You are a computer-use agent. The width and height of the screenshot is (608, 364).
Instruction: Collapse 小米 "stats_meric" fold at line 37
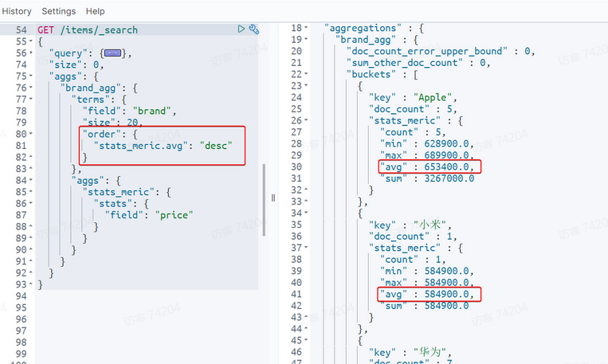click(x=306, y=247)
